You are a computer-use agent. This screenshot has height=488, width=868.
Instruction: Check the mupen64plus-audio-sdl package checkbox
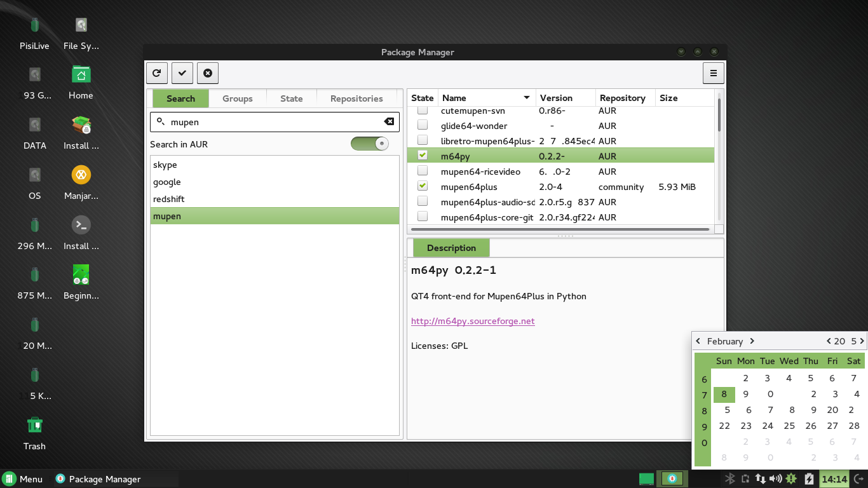[x=423, y=201]
